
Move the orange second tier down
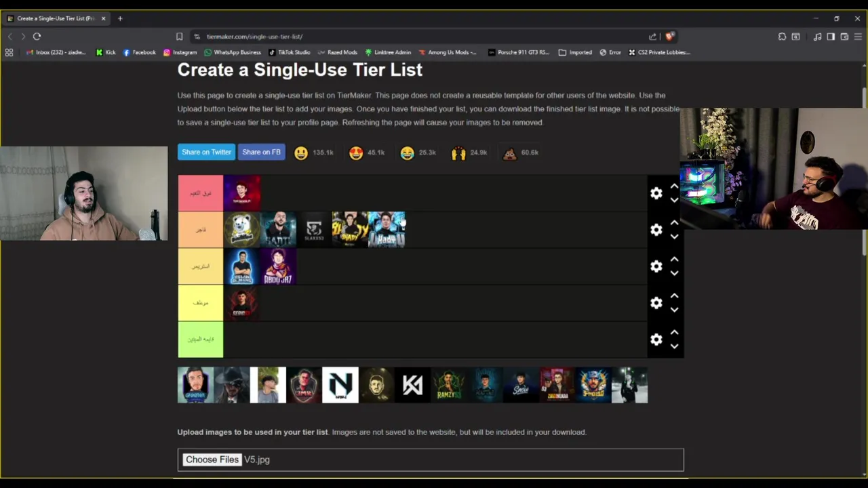tap(674, 237)
